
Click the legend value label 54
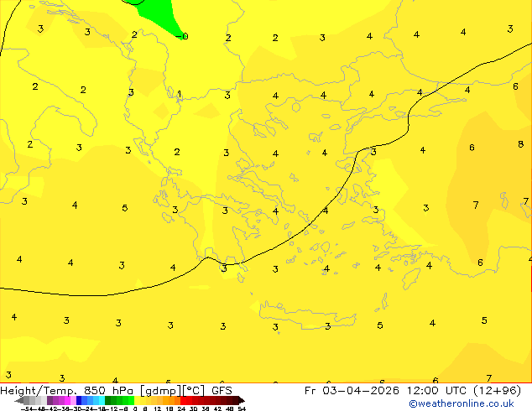click(242, 408)
